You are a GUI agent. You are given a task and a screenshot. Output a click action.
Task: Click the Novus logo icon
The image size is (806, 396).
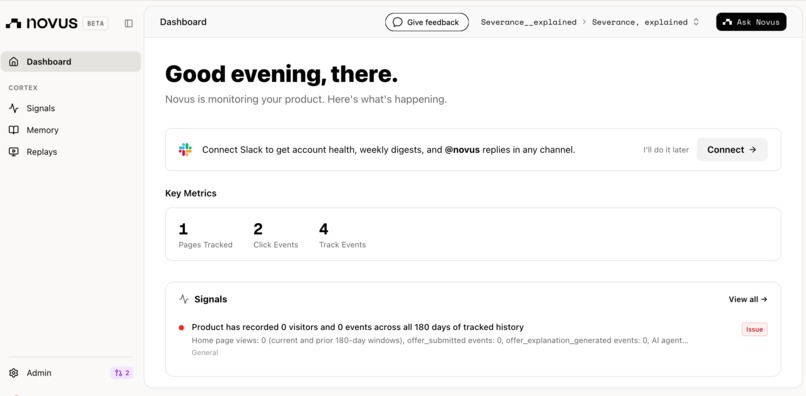tap(13, 23)
